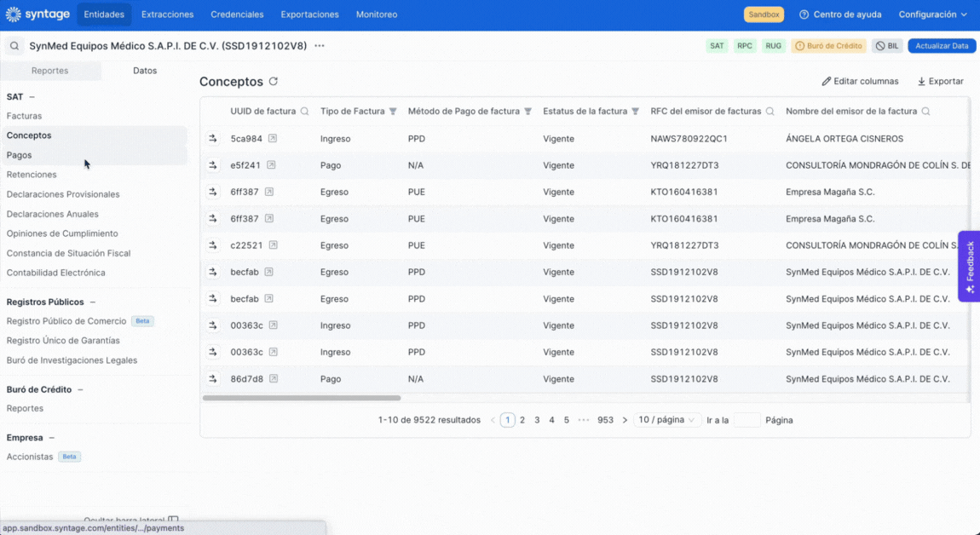Go to the next results page
The height and width of the screenshot is (535, 980).
tap(625, 420)
